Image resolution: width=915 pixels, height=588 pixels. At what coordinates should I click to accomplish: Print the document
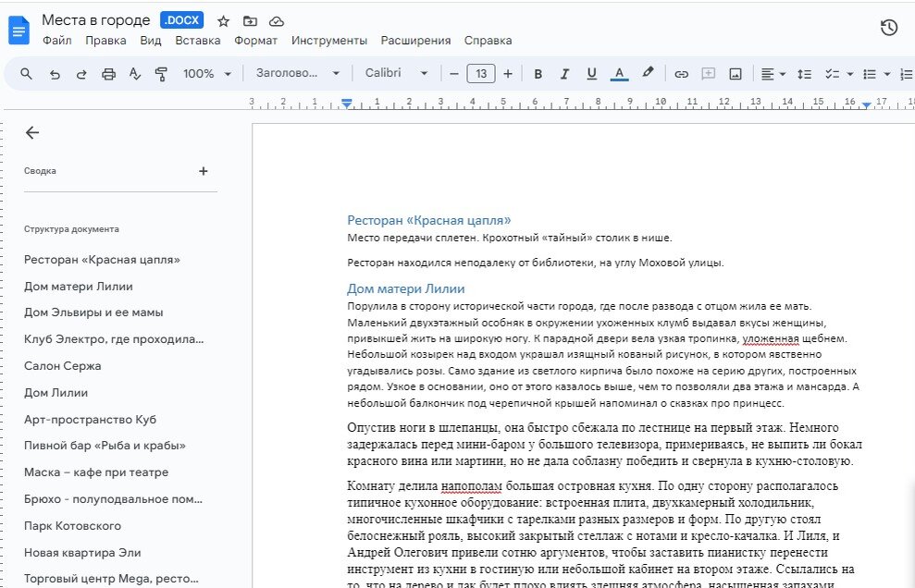tap(108, 74)
